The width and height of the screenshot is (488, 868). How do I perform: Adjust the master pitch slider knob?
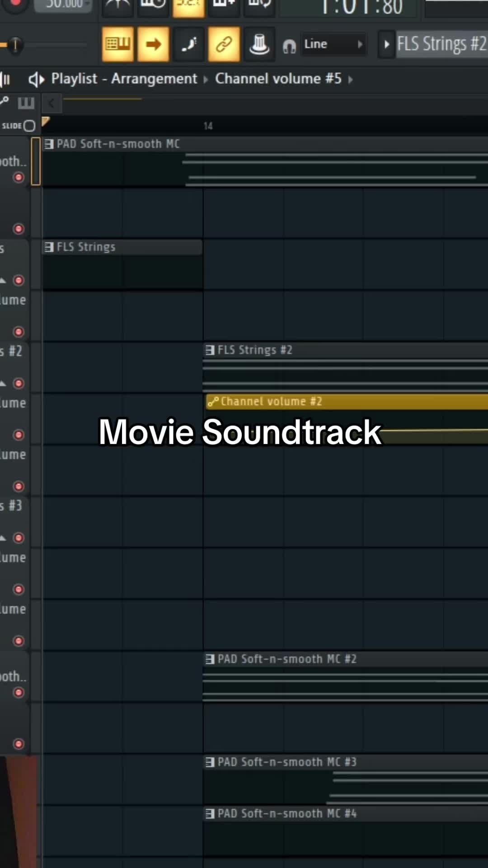pos(15,45)
